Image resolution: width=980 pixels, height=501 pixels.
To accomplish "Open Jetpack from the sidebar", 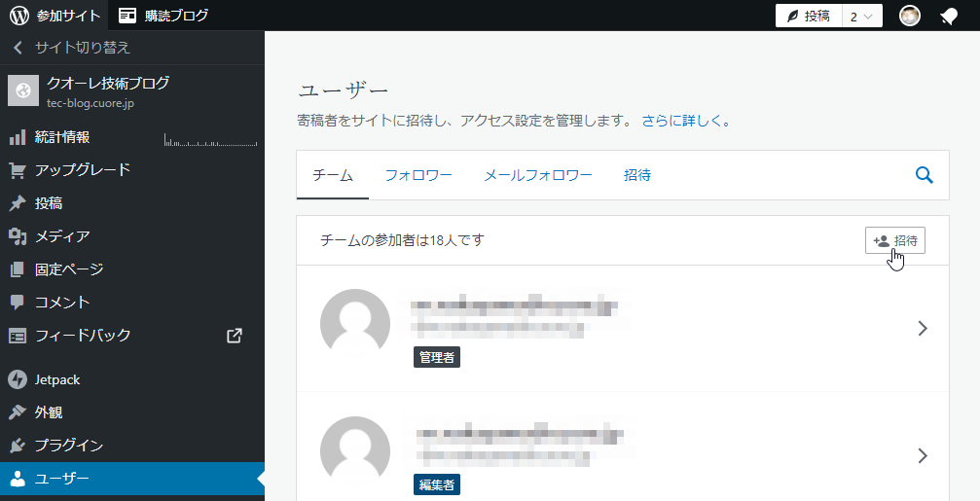I will click(x=56, y=379).
